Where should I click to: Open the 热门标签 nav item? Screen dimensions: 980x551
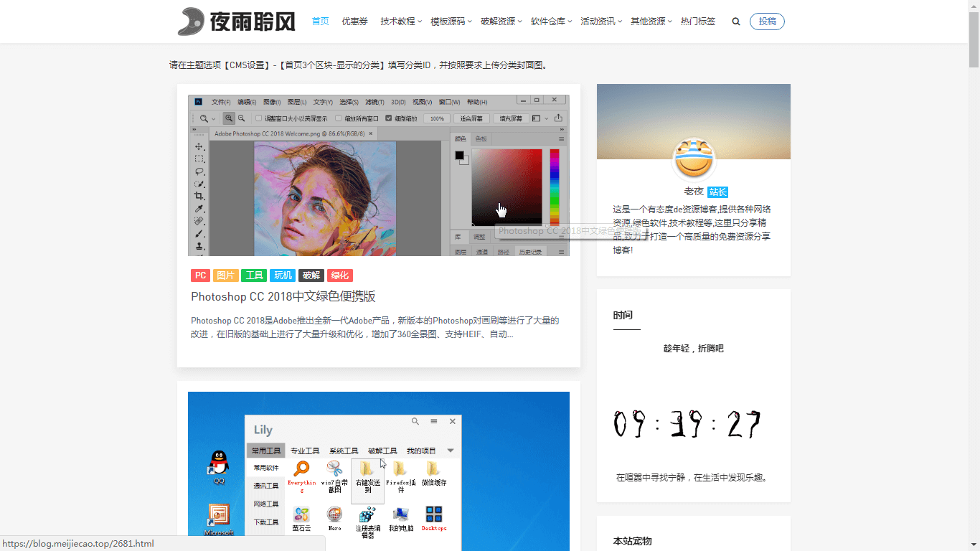pos(698,22)
